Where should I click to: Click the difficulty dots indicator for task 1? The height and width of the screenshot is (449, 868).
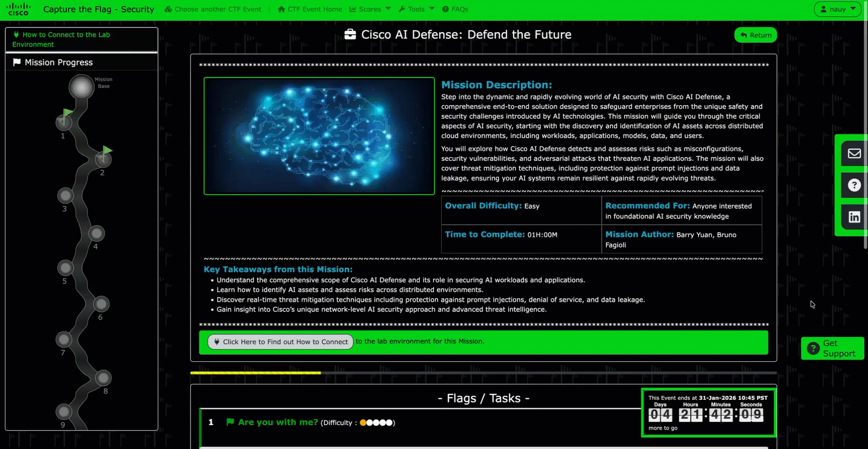[376, 423]
